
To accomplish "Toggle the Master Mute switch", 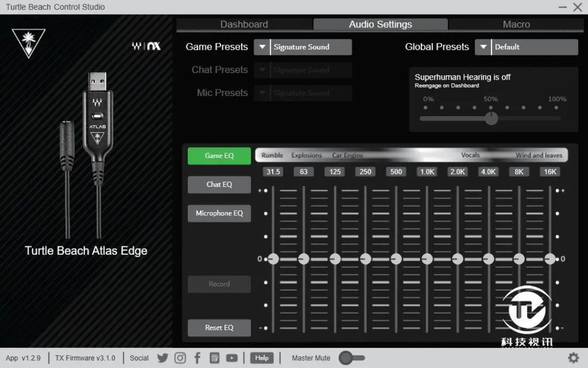I will (x=351, y=358).
